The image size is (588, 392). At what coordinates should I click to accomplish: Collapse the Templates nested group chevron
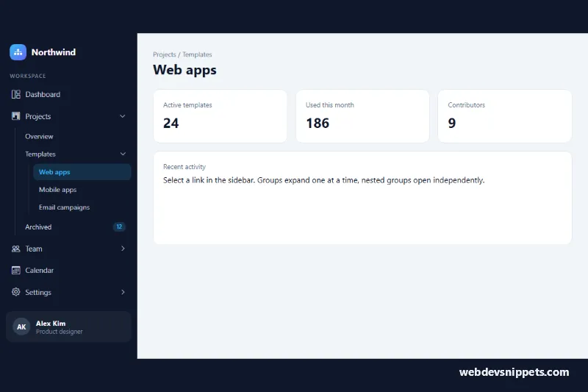click(123, 154)
